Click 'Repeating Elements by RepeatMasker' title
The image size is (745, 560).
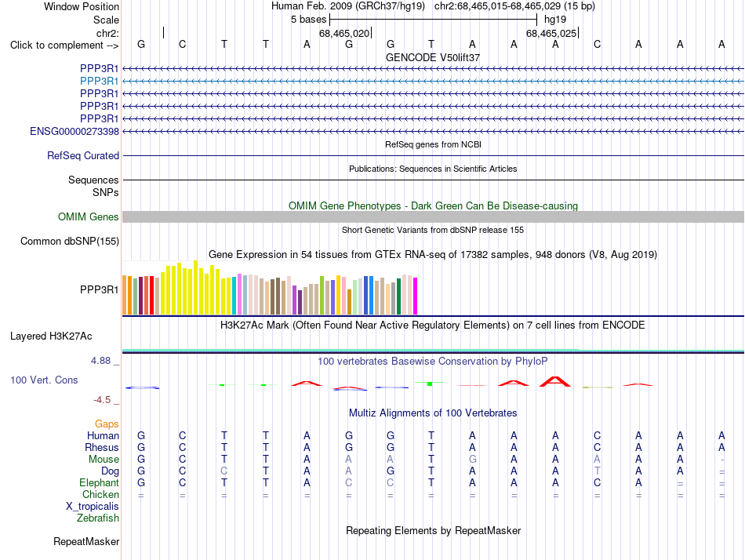pyautogui.click(x=433, y=530)
